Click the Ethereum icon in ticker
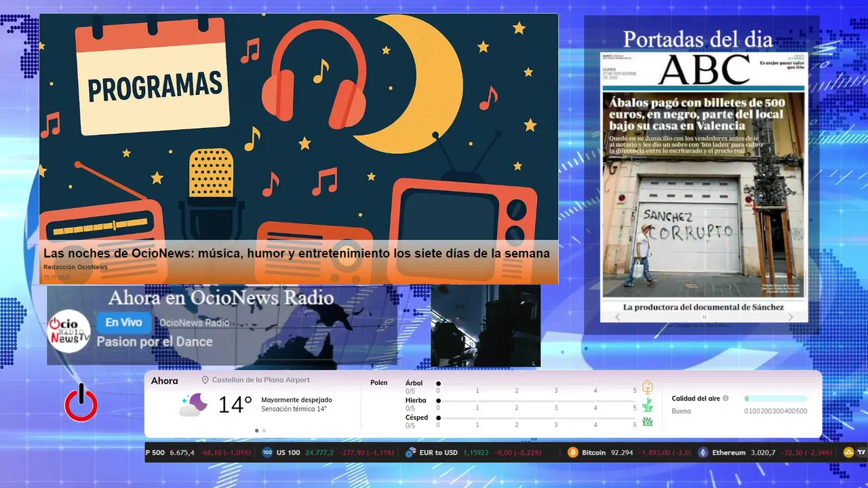Image resolution: width=868 pixels, height=488 pixels. [703, 452]
